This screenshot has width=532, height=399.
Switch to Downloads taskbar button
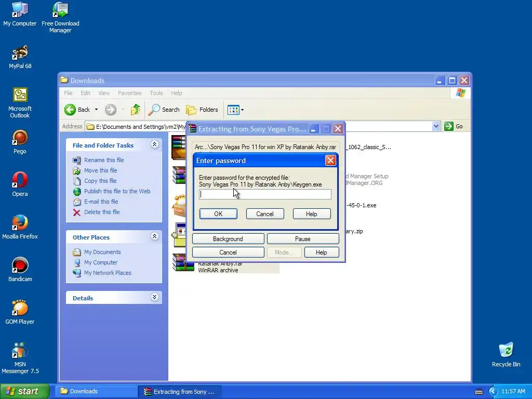click(96, 392)
